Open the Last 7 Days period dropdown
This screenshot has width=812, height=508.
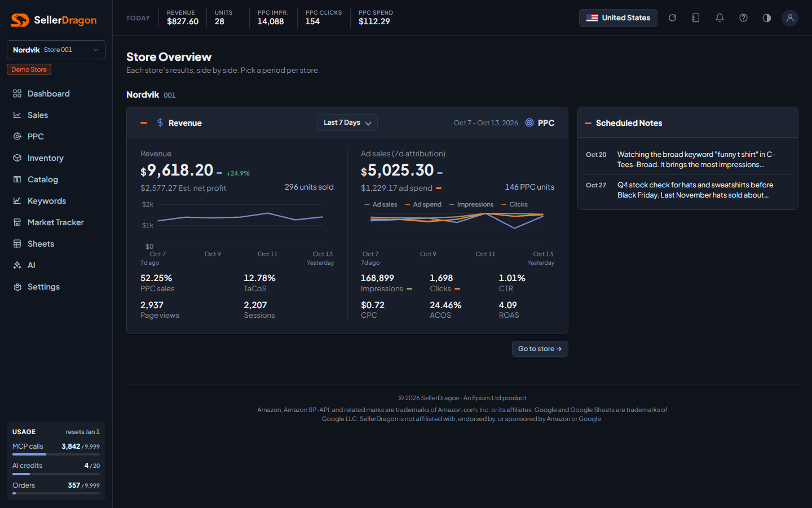coord(347,122)
